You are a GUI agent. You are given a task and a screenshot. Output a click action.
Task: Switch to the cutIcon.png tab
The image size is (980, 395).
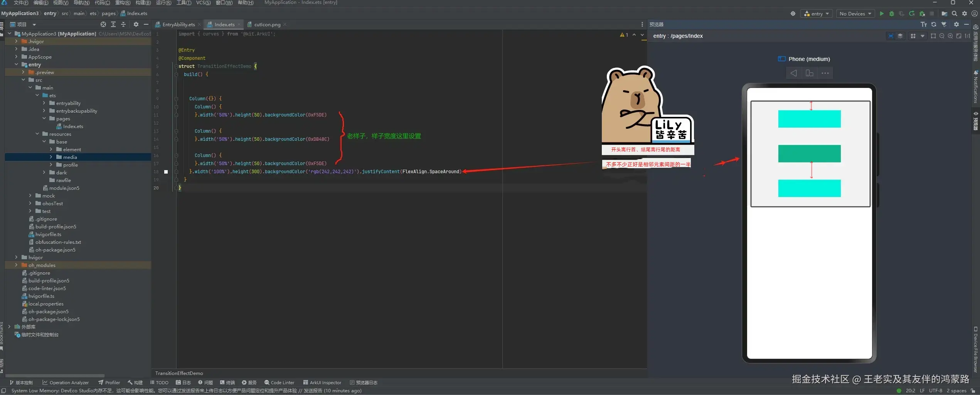point(267,24)
